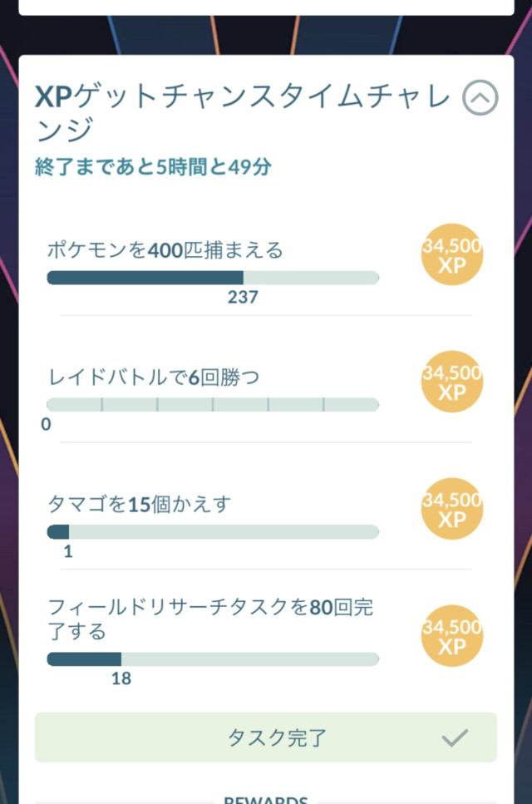Viewport: 532px width, 804px height.
Task: Click the field research progress bar
Action: pos(213,658)
